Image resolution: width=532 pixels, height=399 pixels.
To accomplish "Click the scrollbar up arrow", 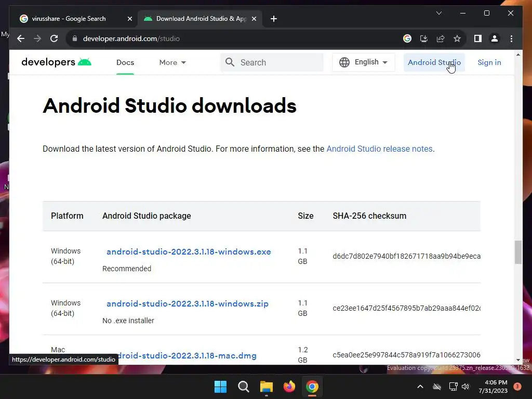I will click(x=518, y=55).
